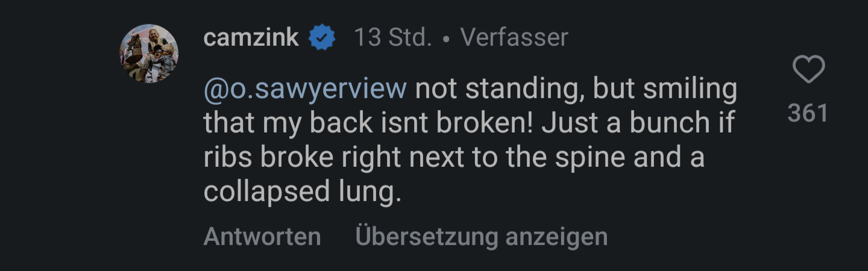
Task: Click the 13 Std. timestamp
Action: tap(392, 38)
